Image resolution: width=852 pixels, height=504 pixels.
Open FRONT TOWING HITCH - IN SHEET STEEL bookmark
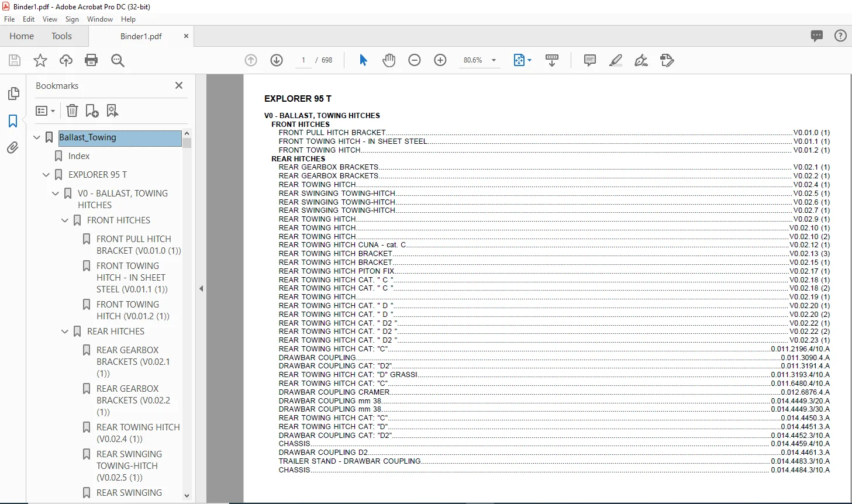132,278
